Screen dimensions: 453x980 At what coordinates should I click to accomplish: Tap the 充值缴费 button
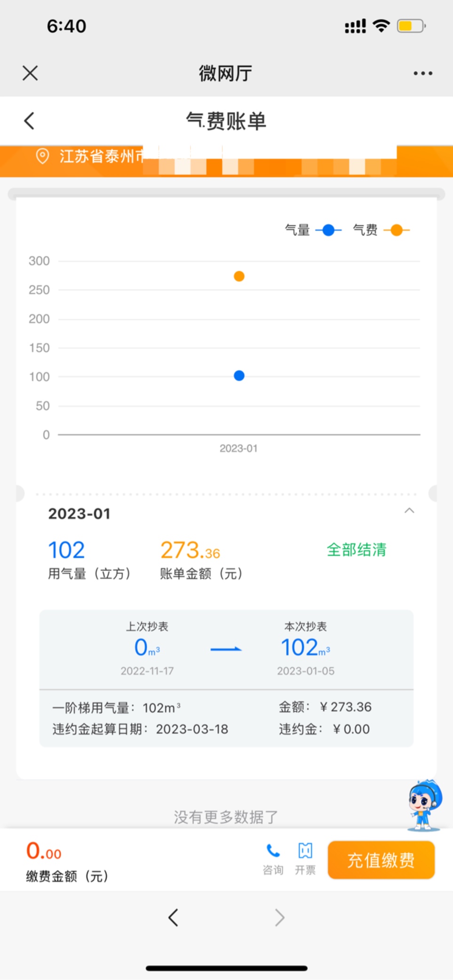tap(381, 860)
